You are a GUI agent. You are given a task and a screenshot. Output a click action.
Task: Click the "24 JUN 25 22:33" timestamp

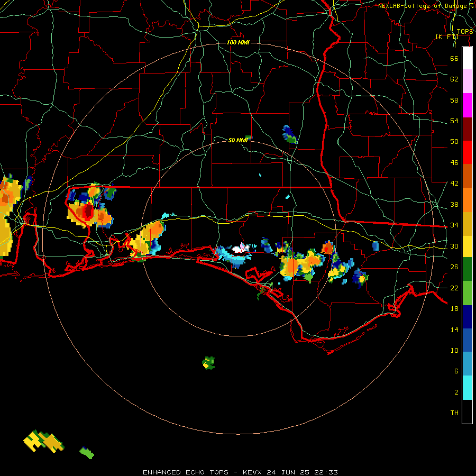[302, 472]
